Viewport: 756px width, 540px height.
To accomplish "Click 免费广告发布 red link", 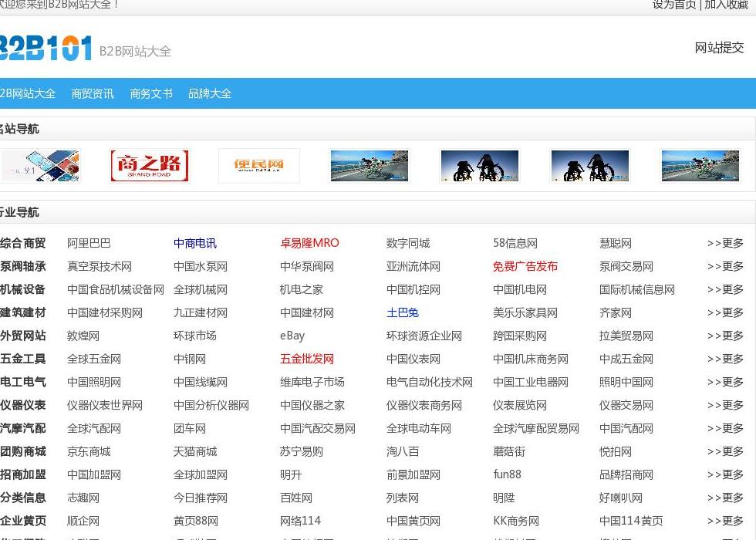I will pos(525,266).
